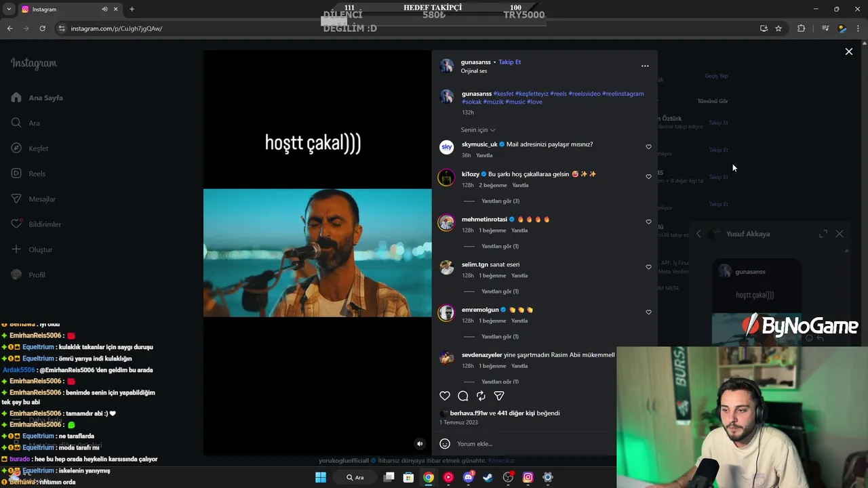Open a new browser tab
868x488 pixels.
point(132,9)
